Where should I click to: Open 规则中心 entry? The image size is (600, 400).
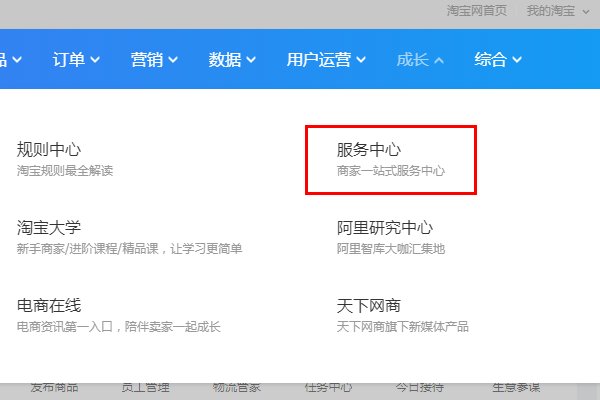pyautogui.click(x=49, y=149)
